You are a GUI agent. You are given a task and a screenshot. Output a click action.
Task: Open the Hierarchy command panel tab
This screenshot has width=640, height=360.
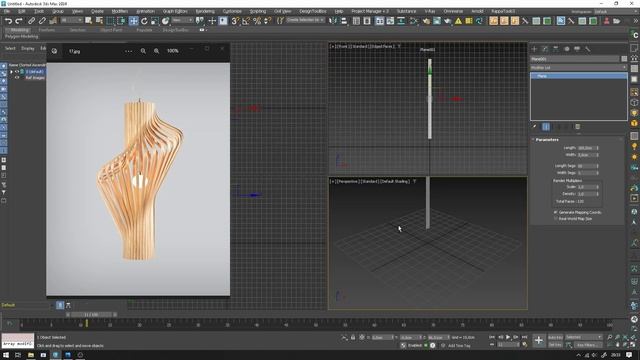tap(556, 49)
